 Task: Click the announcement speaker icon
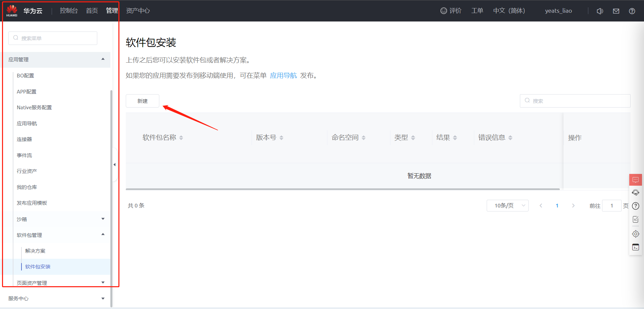(x=600, y=11)
